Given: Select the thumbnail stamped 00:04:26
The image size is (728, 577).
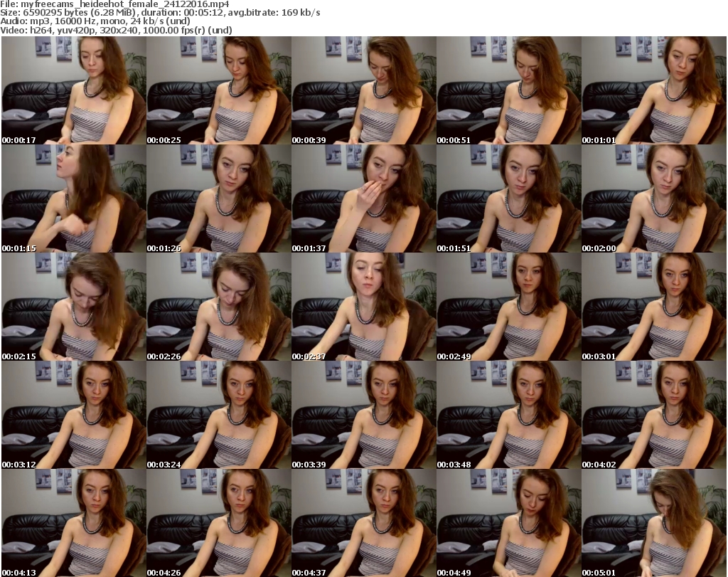Looking at the screenshot, I should (219, 523).
